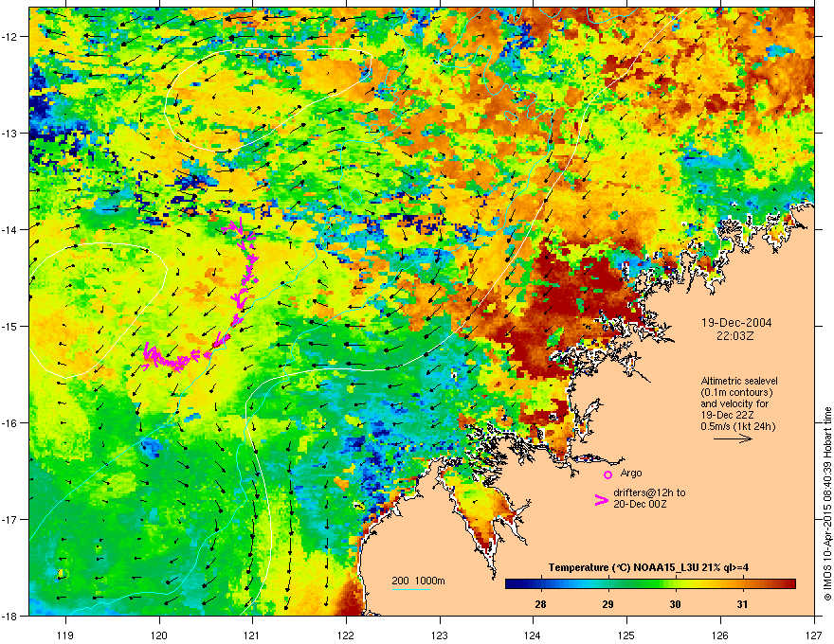Click the '20-Dec 00Z' legend text
Viewport: 834px width, 644px height.
click(638, 504)
